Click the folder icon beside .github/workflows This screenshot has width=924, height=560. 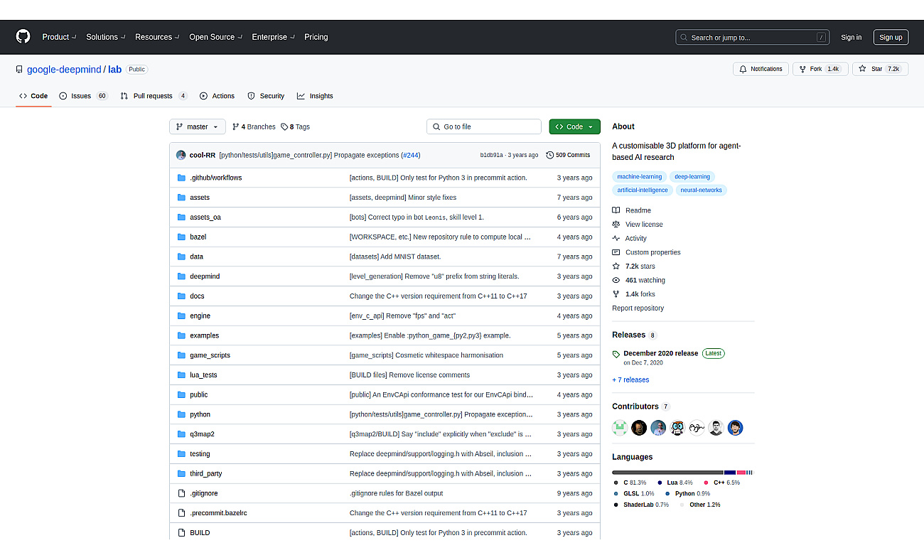coord(182,178)
